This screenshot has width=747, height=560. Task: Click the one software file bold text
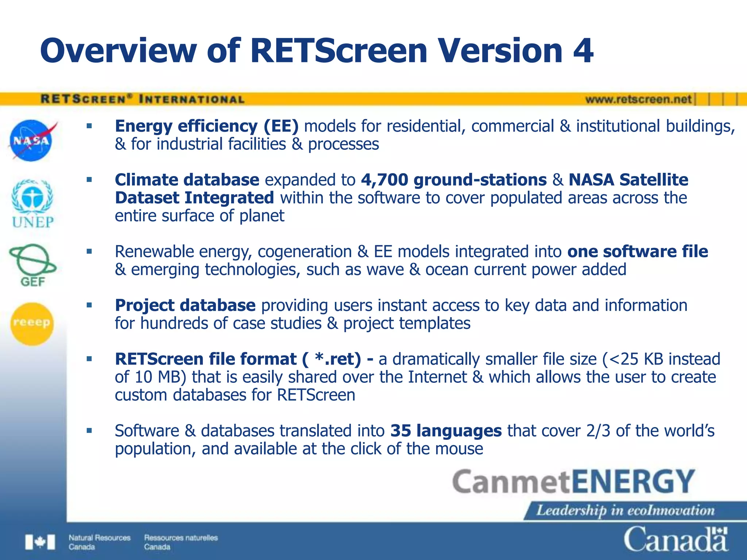coord(637,252)
